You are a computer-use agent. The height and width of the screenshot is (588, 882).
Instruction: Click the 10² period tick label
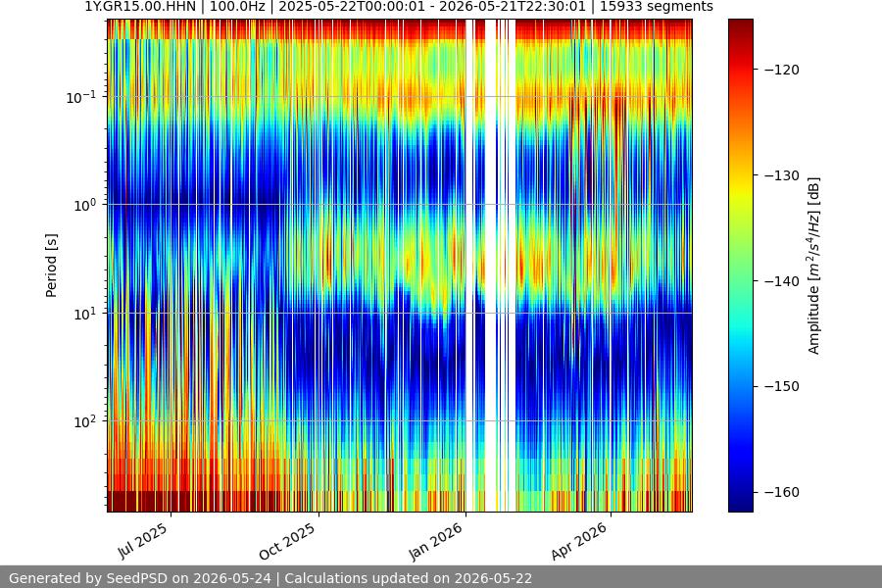84,421
